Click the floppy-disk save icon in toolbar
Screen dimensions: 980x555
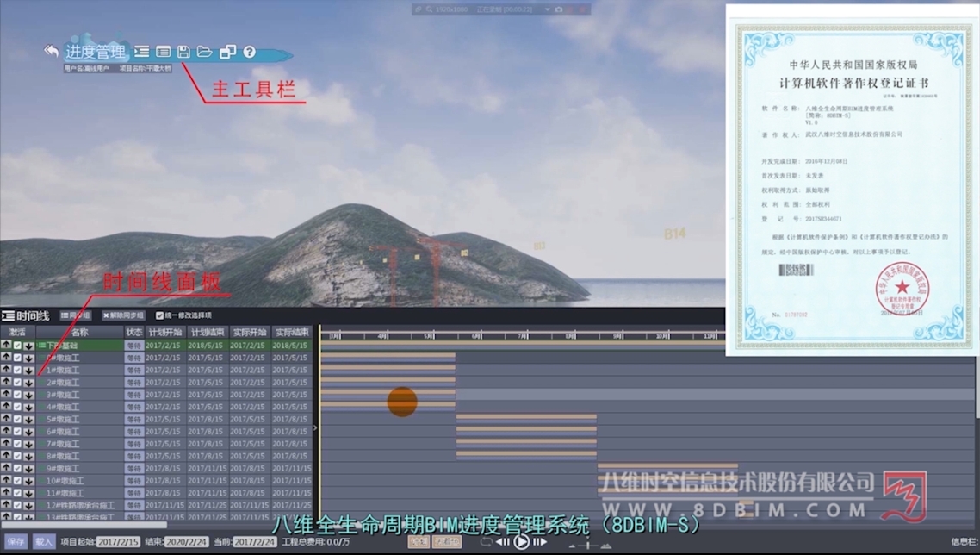[x=183, y=52]
